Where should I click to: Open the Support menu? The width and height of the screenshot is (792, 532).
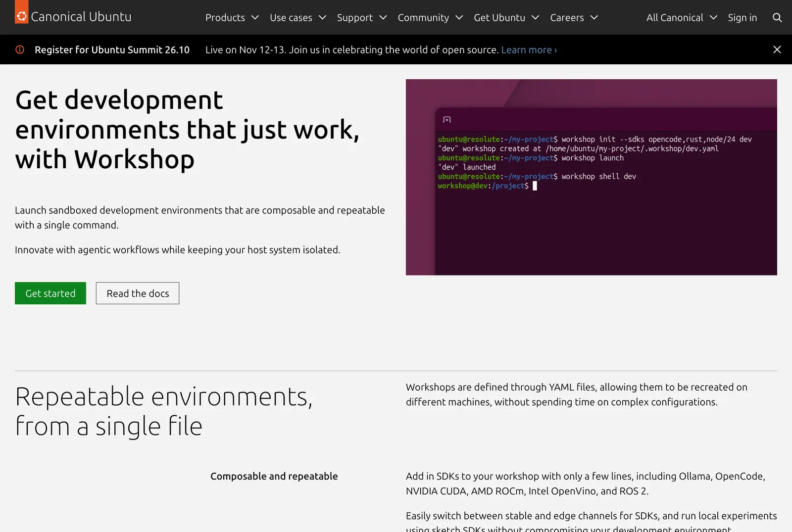(362, 17)
